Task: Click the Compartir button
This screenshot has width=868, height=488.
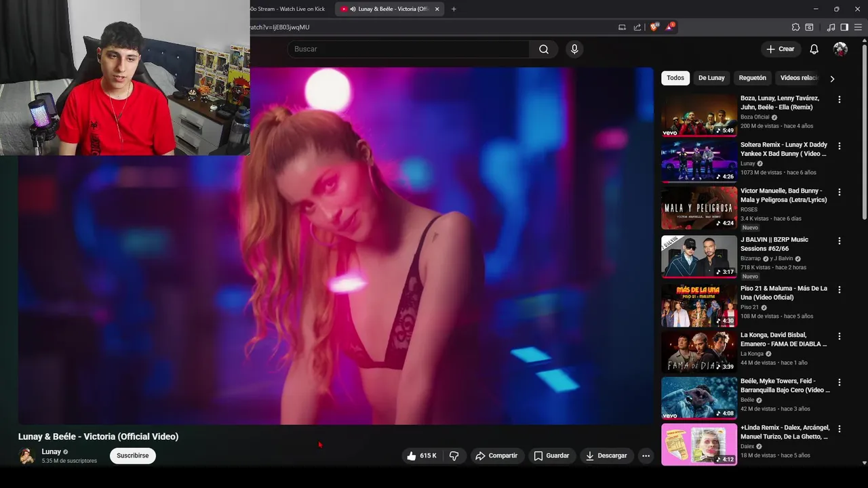Action: point(496,455)
